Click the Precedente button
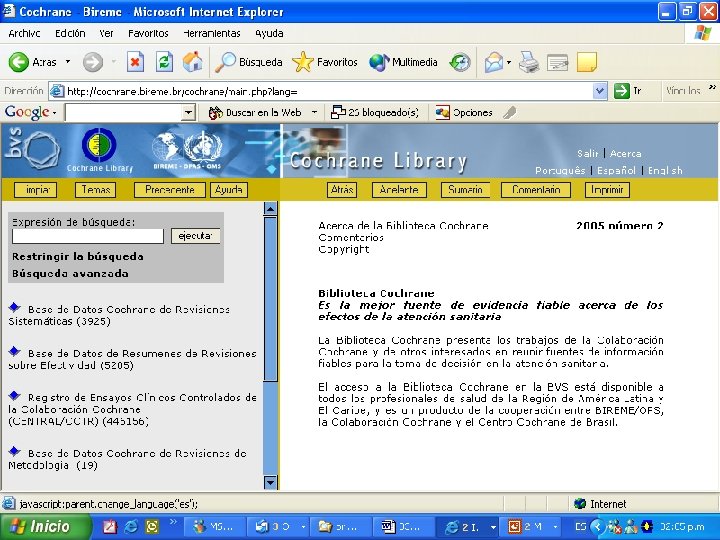 tap(169, 190)
